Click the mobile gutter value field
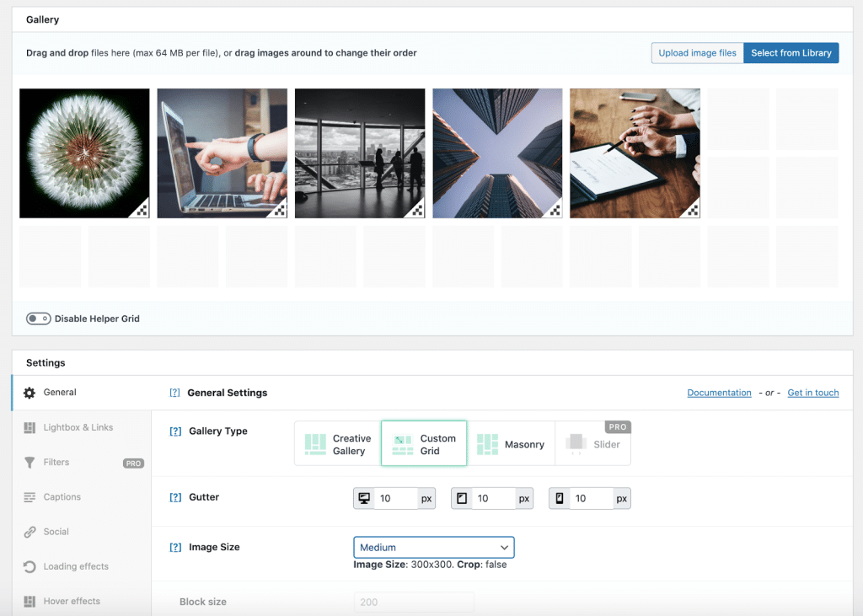863x616 pixels. pos(591,498)
